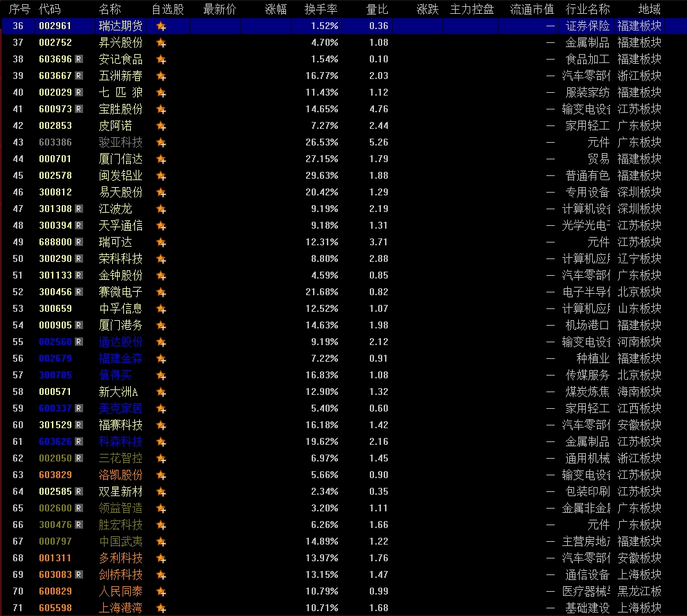Select stock name 人民同泰
Screen dimensions: 687x616
point(121,592)
